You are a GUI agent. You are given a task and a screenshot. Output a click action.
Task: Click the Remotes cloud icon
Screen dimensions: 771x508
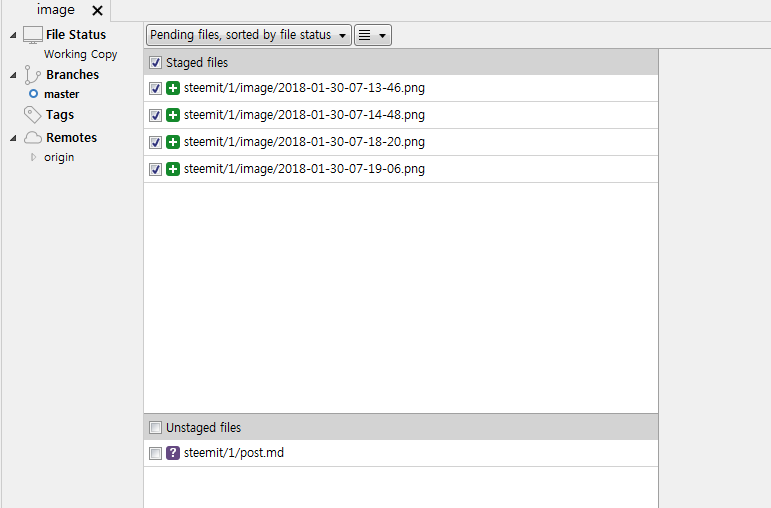tap(33, 138)
